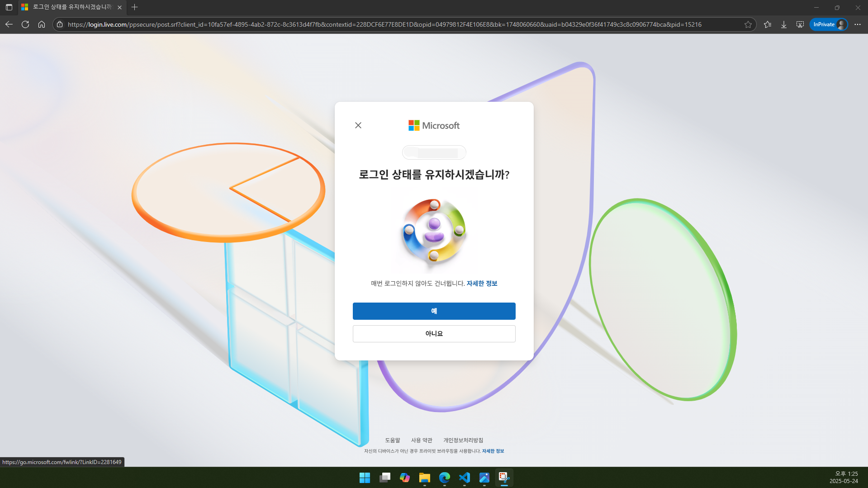Open a new tab with the plus button
The image size is (868, 488).
point(134,7)
